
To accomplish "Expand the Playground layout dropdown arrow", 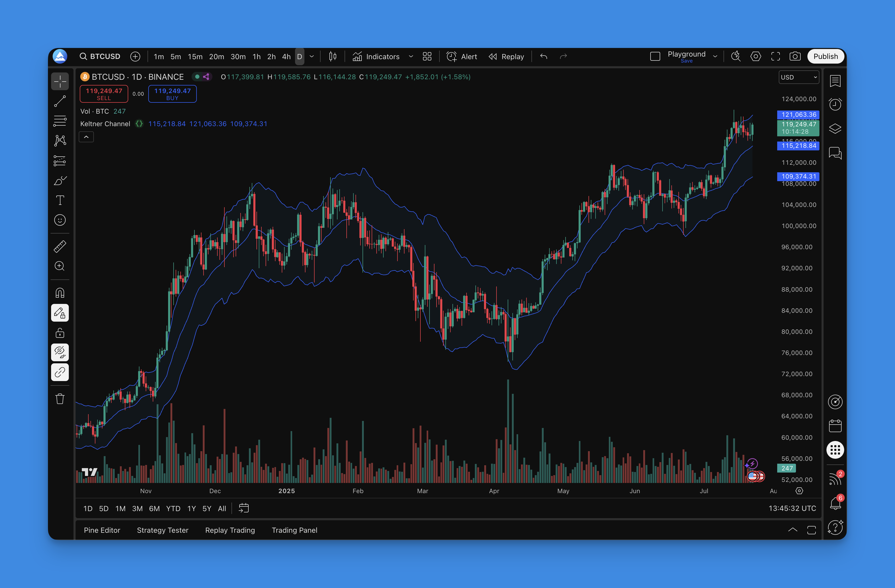I will [x=715, y=56].
